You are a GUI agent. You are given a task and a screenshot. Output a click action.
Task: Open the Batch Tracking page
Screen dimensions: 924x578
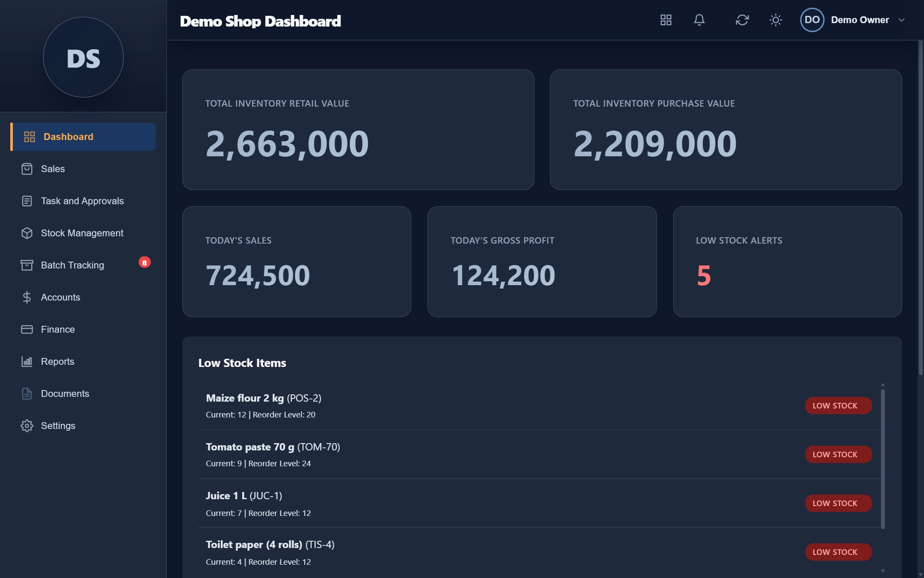point(83,265)
